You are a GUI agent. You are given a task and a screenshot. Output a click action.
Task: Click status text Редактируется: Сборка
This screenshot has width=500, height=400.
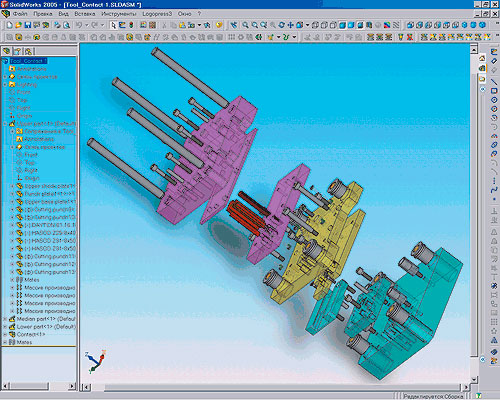pyautogui.click(x=433, y=396)
